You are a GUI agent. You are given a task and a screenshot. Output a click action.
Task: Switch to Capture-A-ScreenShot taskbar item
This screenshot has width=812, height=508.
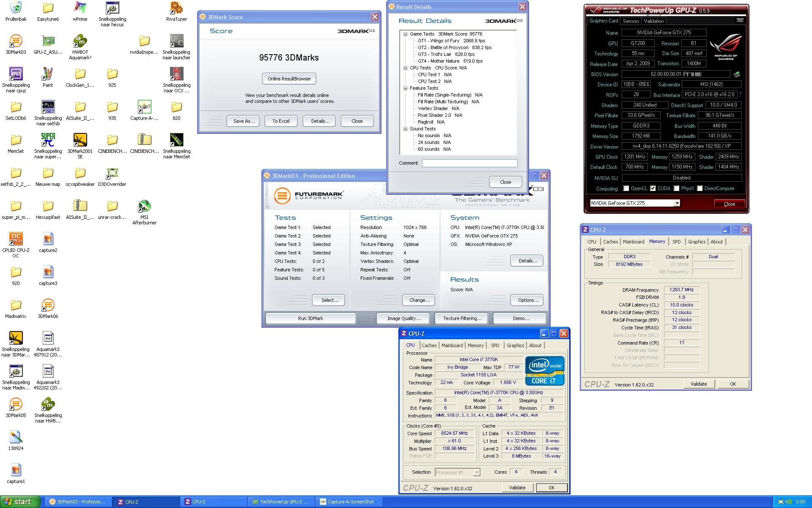click(349, 502)
